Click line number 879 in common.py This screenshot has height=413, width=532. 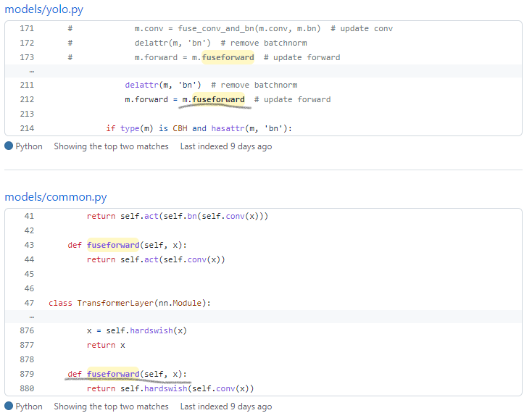[x=27, y=374]
